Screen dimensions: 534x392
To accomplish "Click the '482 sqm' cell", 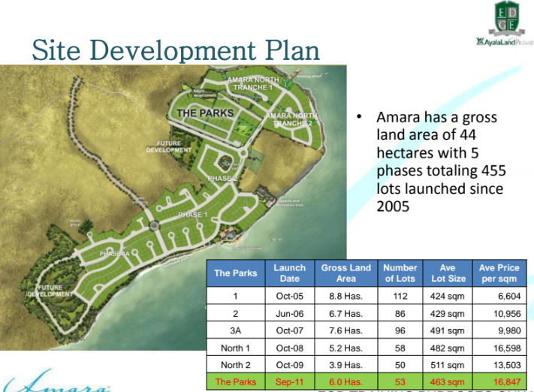I will click(x=448, y=348).
